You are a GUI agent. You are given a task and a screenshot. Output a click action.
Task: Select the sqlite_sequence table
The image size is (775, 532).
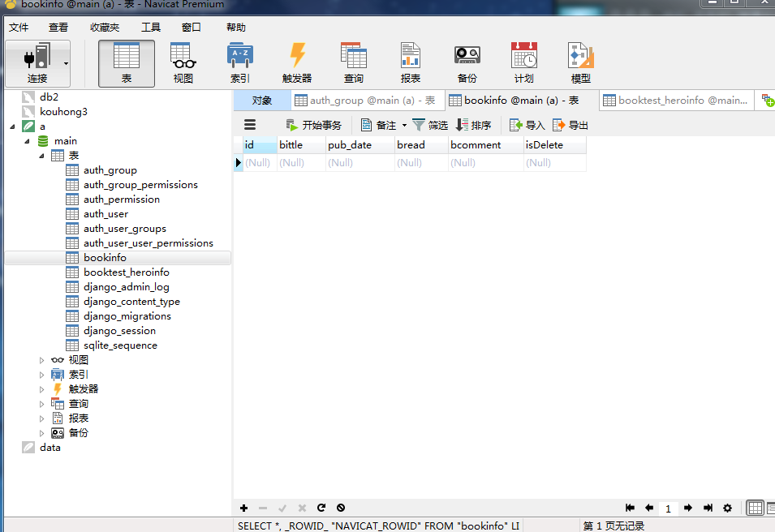[x=120, y=345]
